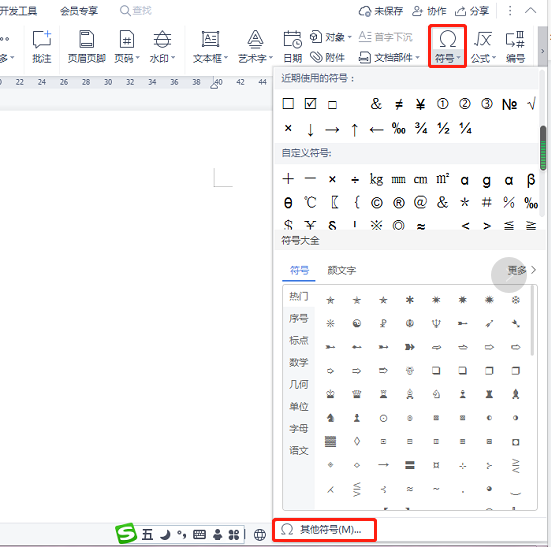Expand the 符号 symbol dropdown
Image resolution: width=551 pixels, height=547 pixels.
coord(447,46)
